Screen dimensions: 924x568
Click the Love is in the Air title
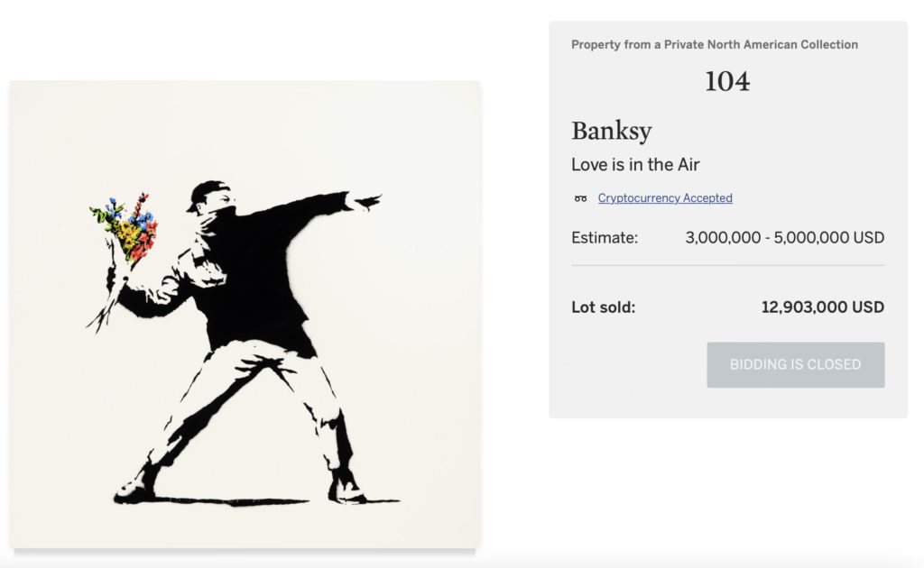(635, 164)
